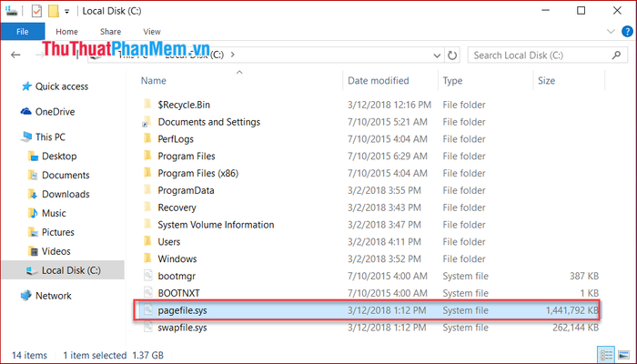Expand the ribbon with the chevron
Image resolution: width=637 pixels, height=364 pixels.
(x=611, y=32)
